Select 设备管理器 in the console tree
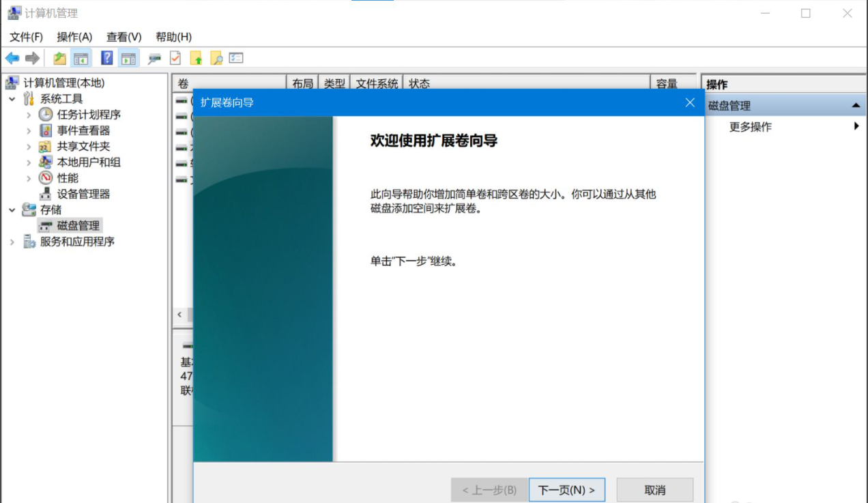The height and width of the screenshot is (503, 868). pyautogui.click(x=83, y=194)
